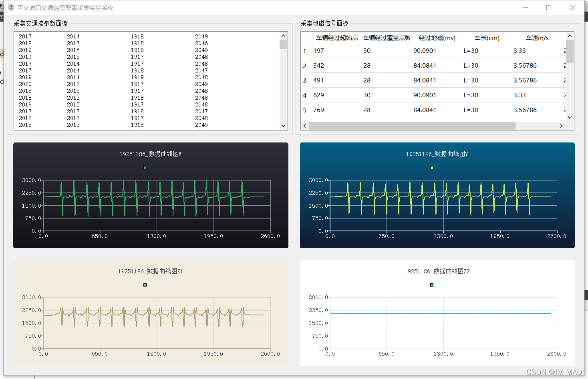
Task: Select column header 车辆经过覆盖点数
Action: tap(387, 38)
